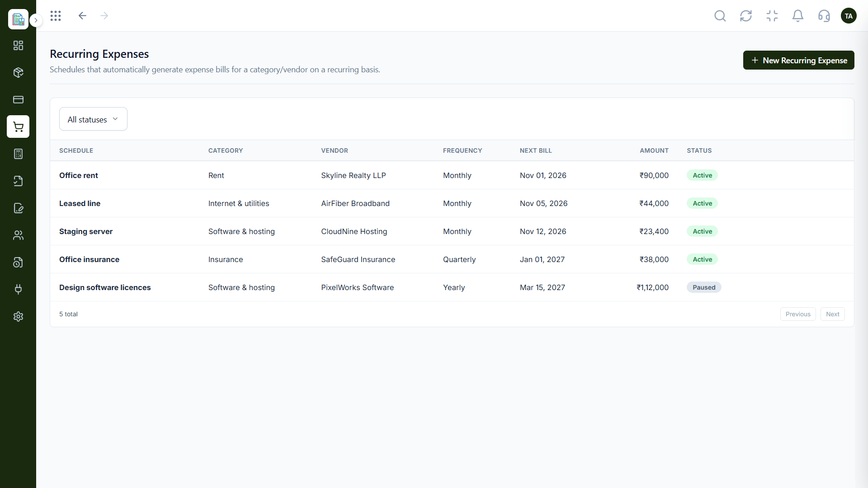Open the document edit icon in the sidebar
Viewport: 868px width, 488px height.
[18, 208]
